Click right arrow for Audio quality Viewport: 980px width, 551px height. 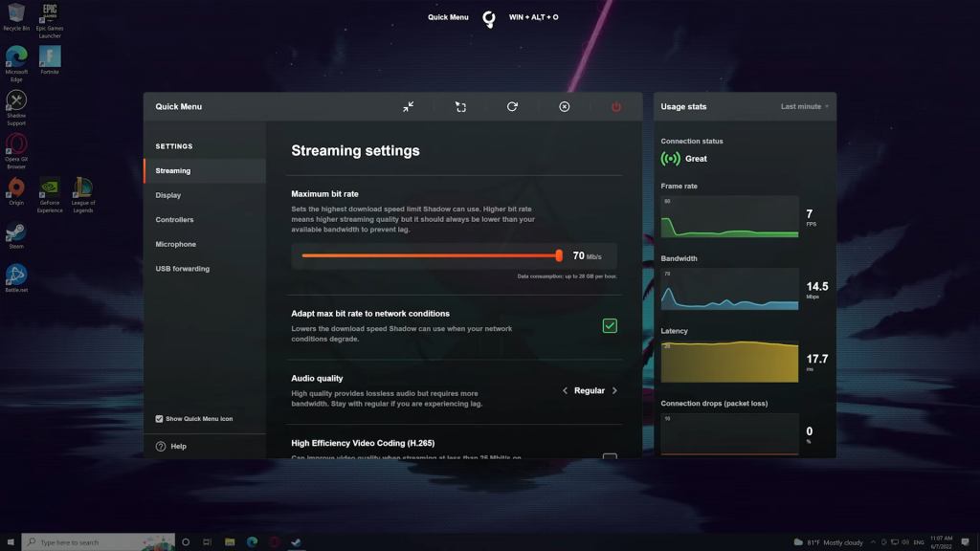coord(614,390)
